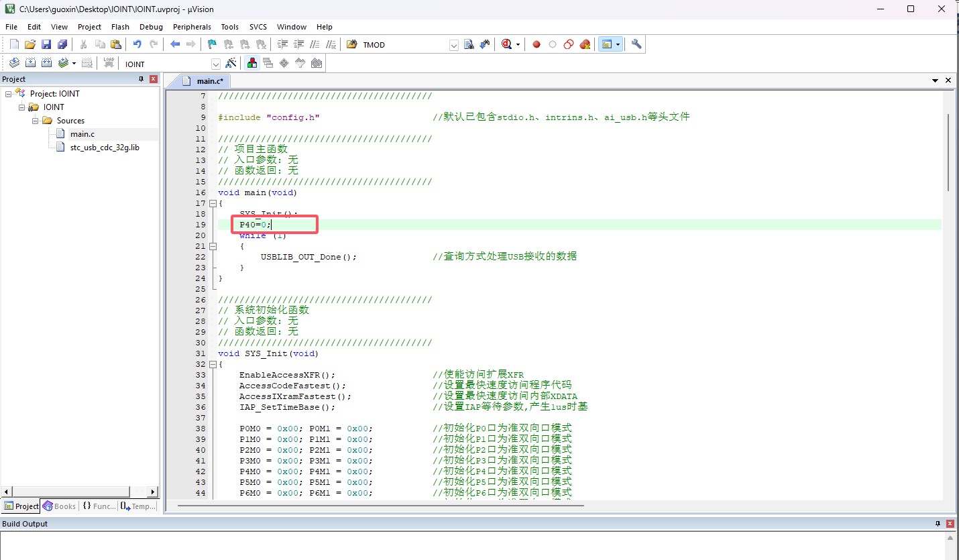Open a file with the folder icon
This screenshot has height=560, width=959.
coord(30,44)
